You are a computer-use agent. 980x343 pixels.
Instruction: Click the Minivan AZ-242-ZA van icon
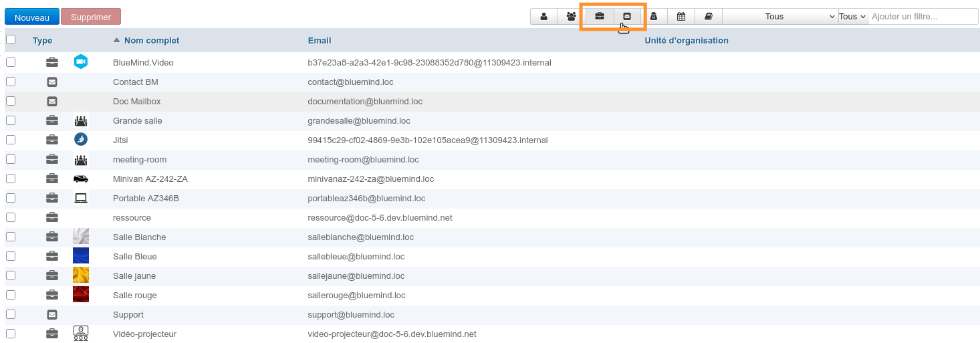pos(81,179)
